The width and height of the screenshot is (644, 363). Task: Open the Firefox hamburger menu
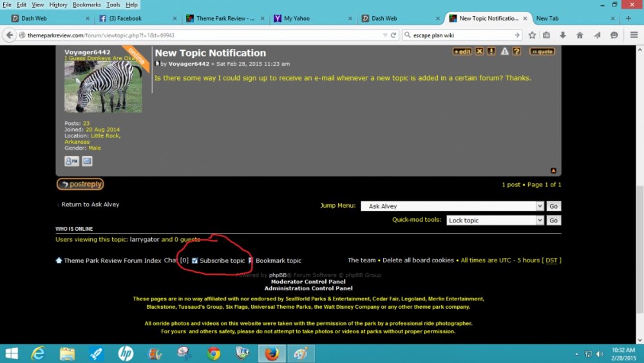click(x=634, y=35)
